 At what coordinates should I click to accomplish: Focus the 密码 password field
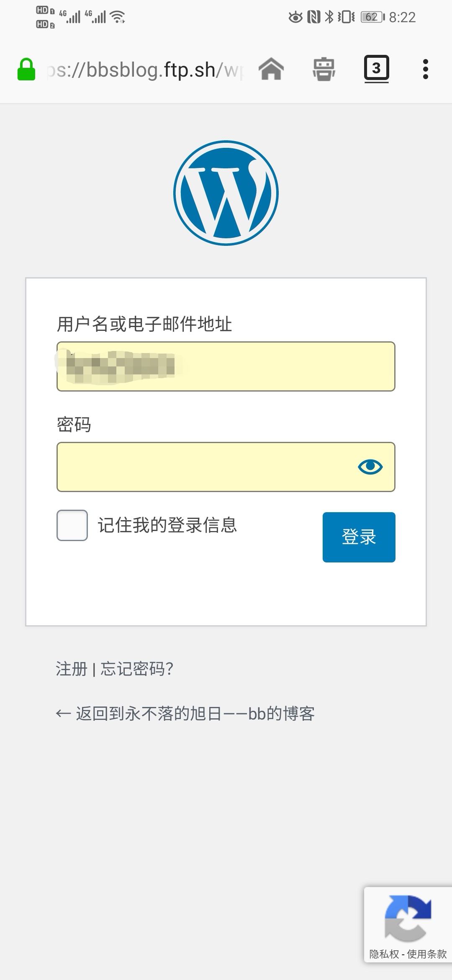[205, 467]
